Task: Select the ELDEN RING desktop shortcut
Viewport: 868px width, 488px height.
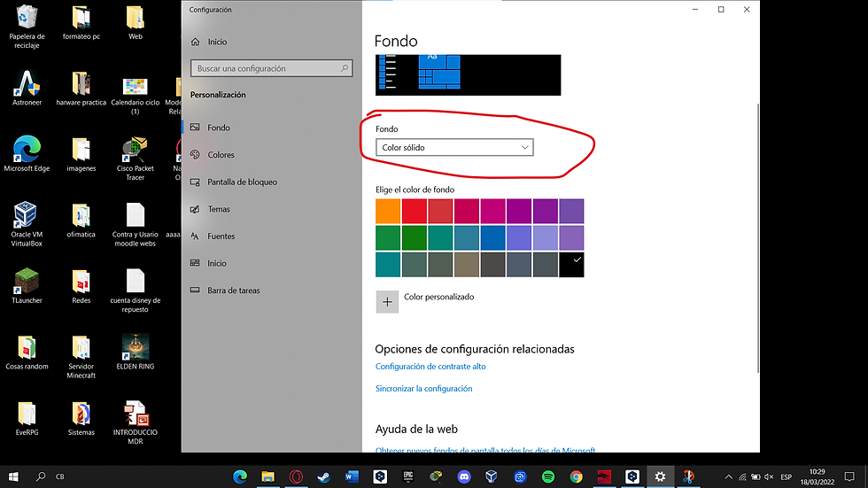Action: click(x=135, y=352)
